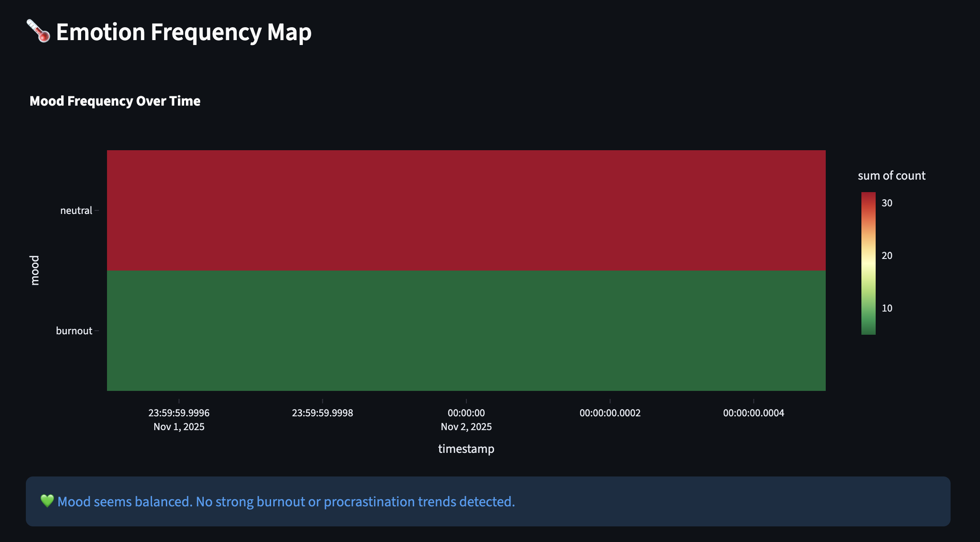Click the vertical 'mood' axis title
The image size is (980, 542).
(35, 270)
